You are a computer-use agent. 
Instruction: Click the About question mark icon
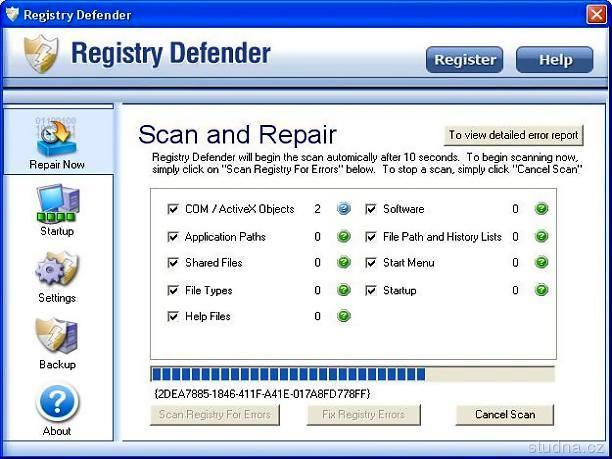pos(57,403)
